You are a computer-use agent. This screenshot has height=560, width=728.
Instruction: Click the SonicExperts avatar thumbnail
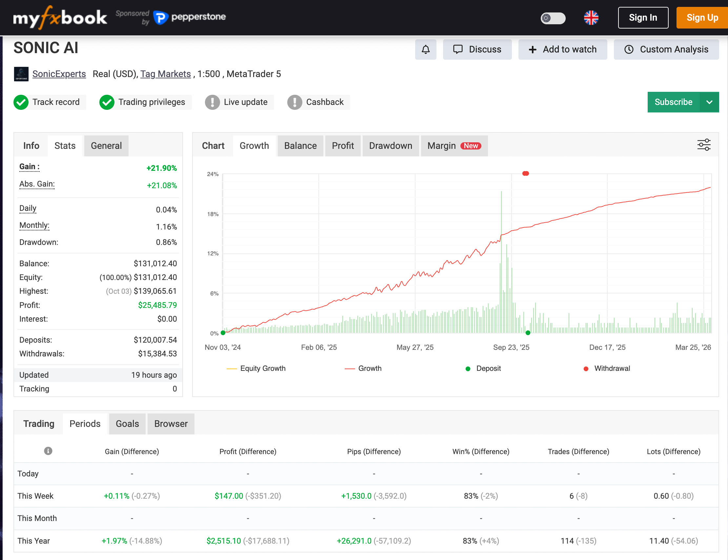tap(21, 74)
